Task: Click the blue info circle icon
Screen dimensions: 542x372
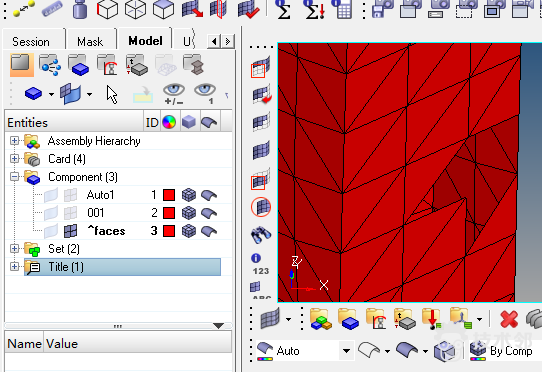Action: 256,258
